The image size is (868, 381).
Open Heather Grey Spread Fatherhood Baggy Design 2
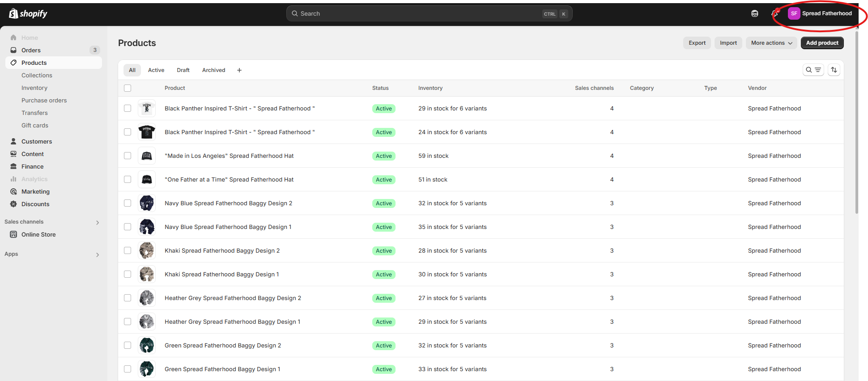(x=233, y=298)
